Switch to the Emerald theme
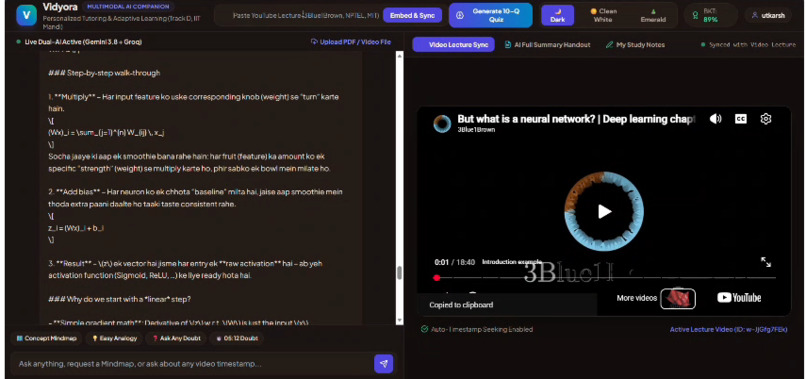The width and height of the screenshot is (806, 379). (653, 15)
